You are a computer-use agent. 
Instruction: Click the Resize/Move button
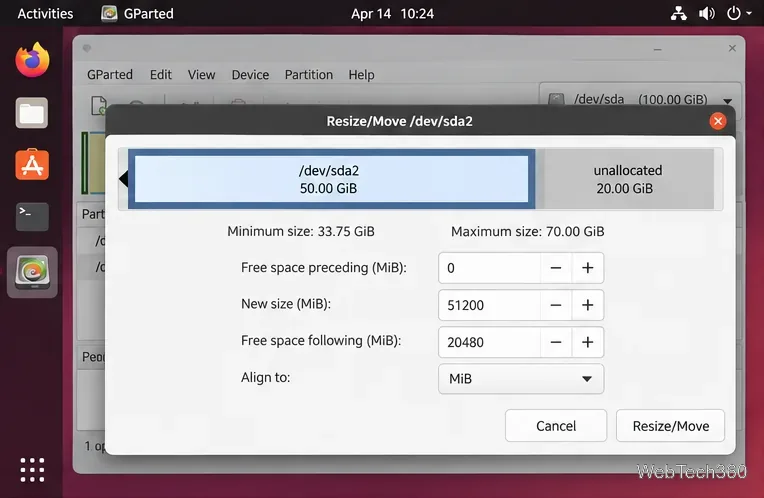(x=670, y=426)
